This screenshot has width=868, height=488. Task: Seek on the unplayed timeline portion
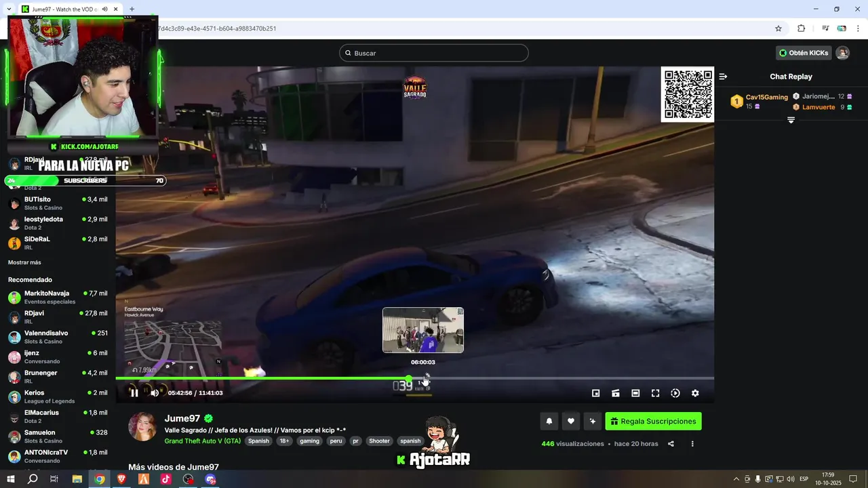(563, 378)
